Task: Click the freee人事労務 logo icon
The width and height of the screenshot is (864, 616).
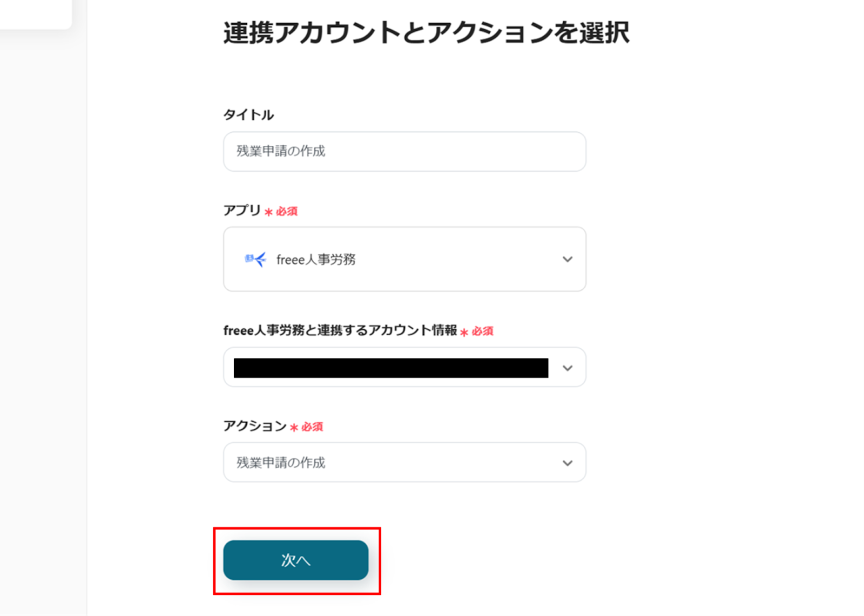Action: pos(255,260)
